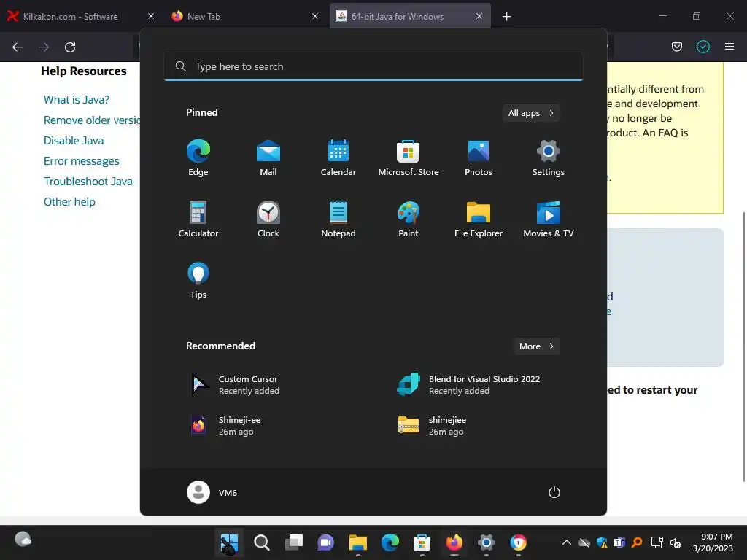Image resolution: width=747 pixels, height=560 pixels.
Task: Open taskbar Search
Action: point(262,542)
